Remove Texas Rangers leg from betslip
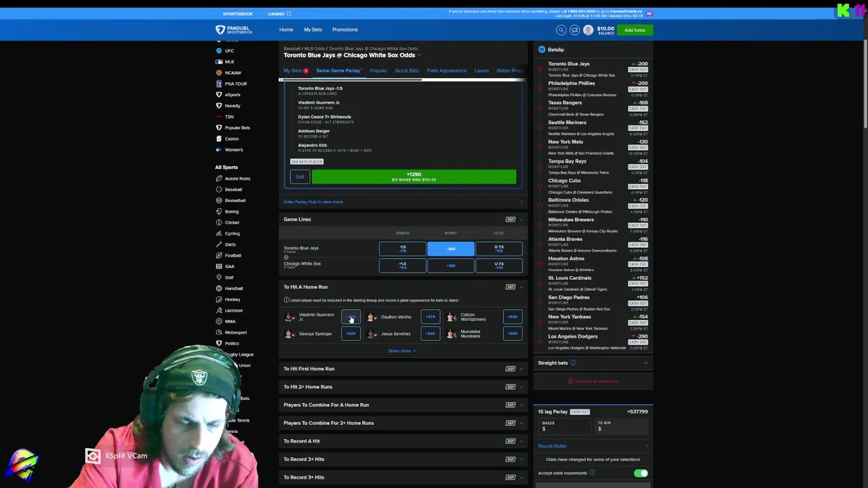This screenshot has width=868, height=488. pos(540,108)
